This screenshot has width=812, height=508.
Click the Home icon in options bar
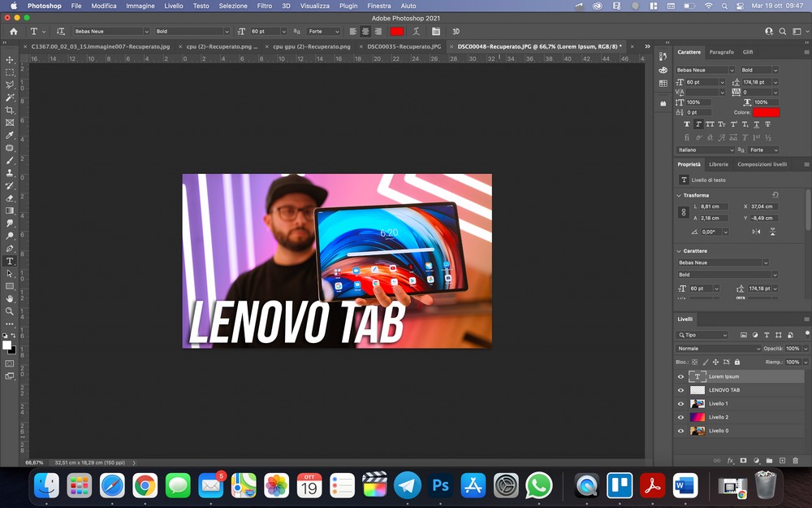click(14, 31)
